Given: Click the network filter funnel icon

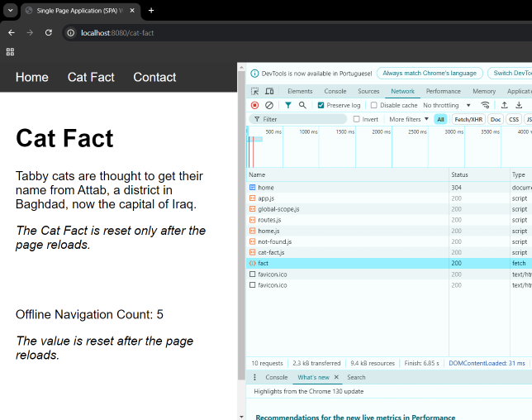Looking at the screenshot, I should point(288,105).
